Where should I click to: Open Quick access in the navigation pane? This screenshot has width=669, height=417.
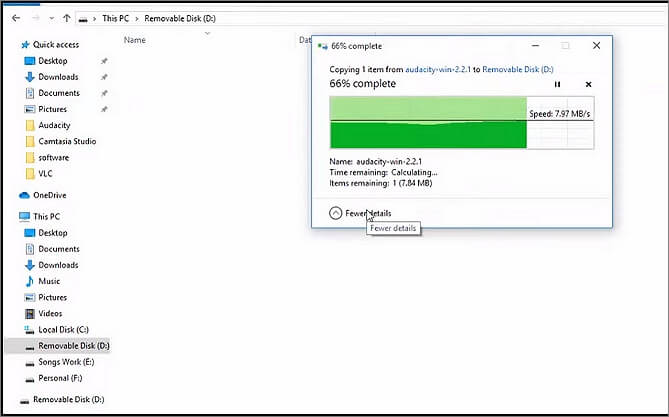[x=56, y=45]
